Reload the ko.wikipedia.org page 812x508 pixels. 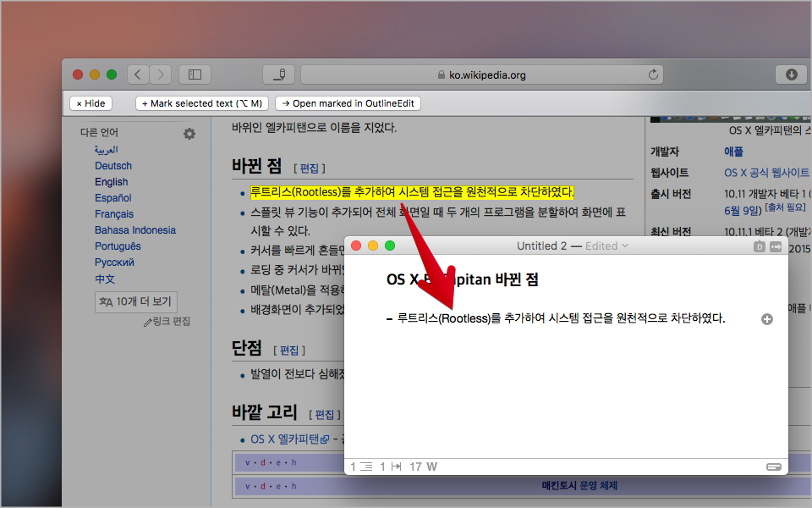tap(653, 75)
